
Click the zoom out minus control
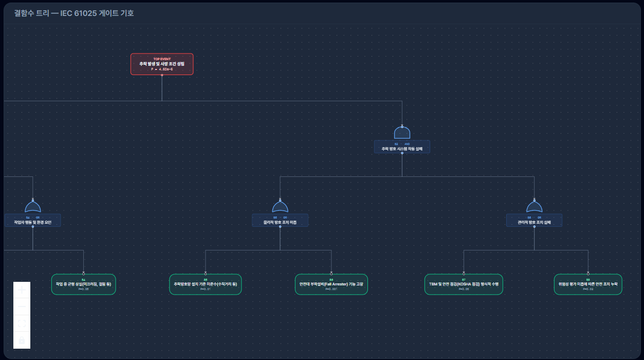coord(22,307)
